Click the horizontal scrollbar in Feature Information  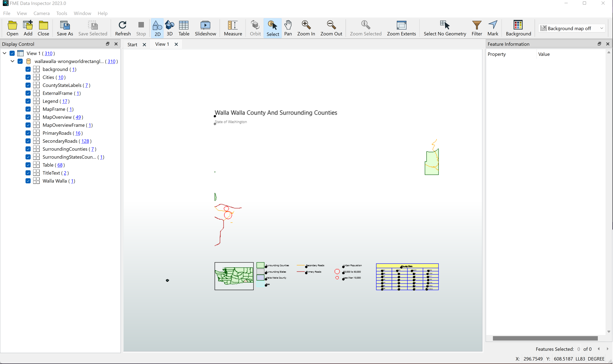[x=545, y=338]
